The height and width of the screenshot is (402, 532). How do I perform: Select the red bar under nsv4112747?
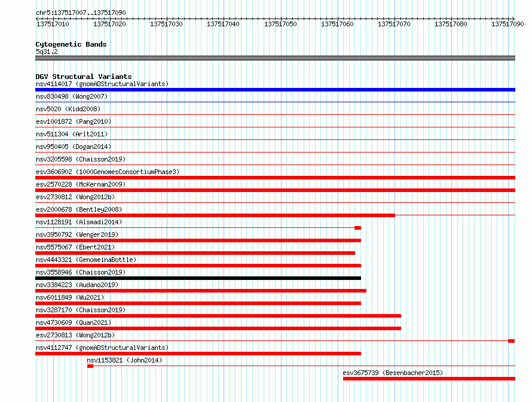198,354
